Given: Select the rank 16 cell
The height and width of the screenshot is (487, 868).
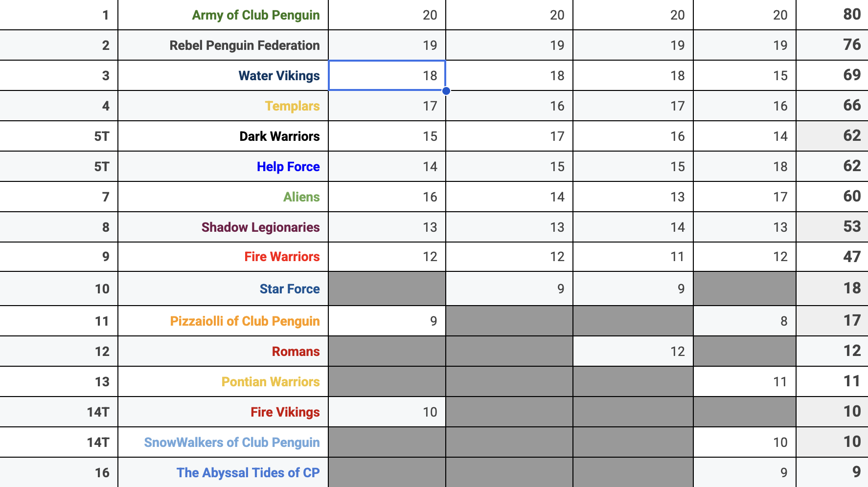Looking at the screenshot, I should coord(59,473).
